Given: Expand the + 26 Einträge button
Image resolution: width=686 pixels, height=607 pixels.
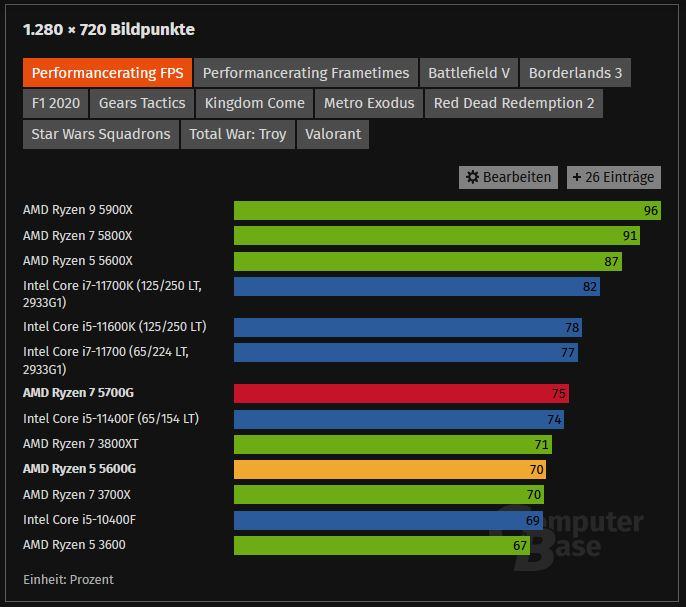Looking at the screenshot, I should click(614, 177).
